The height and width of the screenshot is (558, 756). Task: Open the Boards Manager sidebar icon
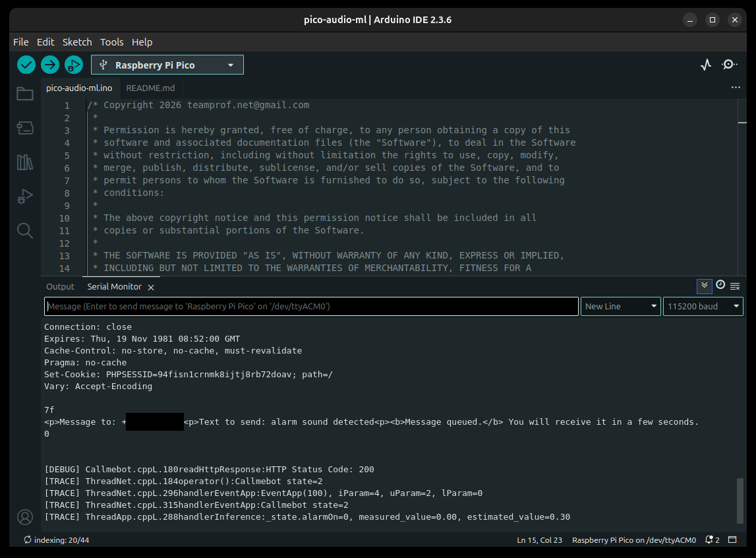click(25, 128)
